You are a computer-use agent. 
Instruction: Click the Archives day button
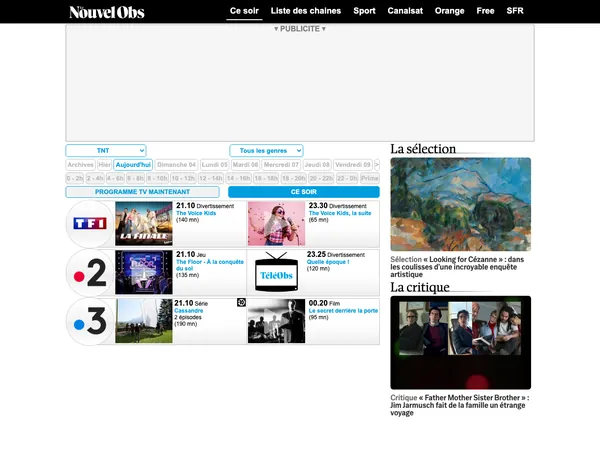coord(80,165)
